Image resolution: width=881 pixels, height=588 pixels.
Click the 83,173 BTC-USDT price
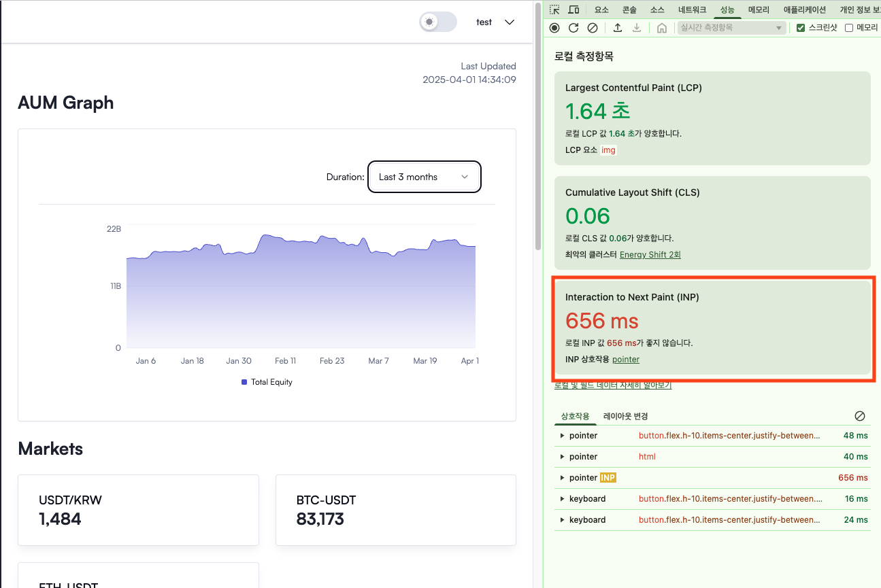point(320,519)
